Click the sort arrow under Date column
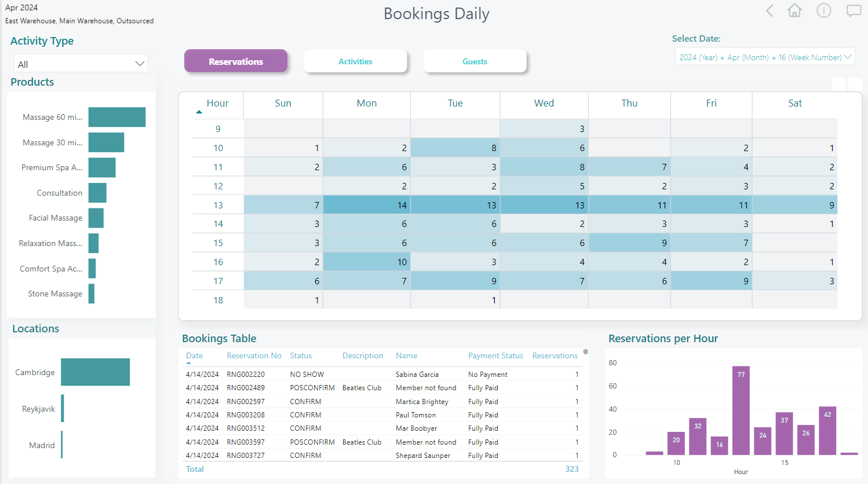 [x=189, y=363]
